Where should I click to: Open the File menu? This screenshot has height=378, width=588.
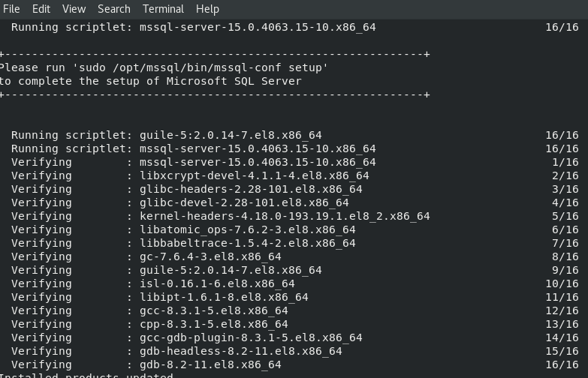(x=11, y=9)
